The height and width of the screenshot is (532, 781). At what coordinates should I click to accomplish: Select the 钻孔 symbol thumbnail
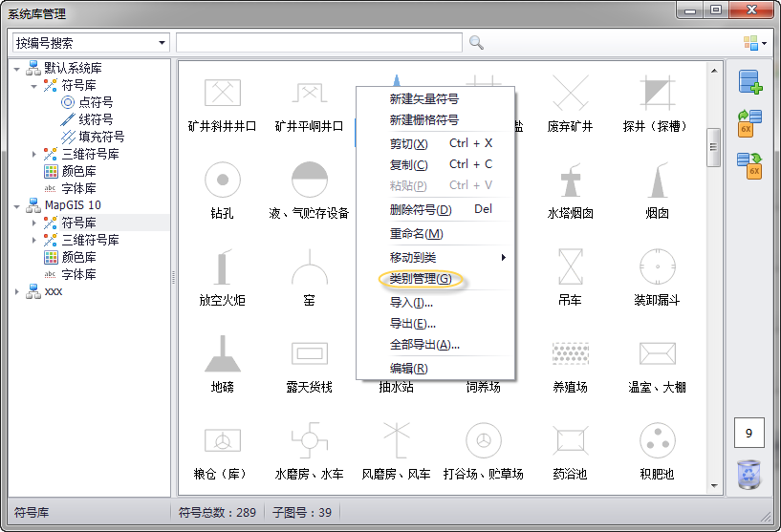click(x=222, y=179)
